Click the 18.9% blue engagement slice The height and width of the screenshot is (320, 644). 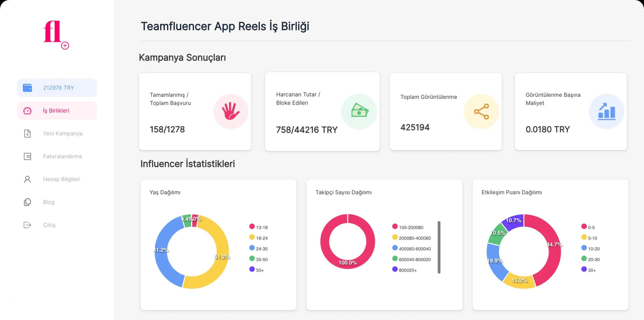(x=495, y=261)
